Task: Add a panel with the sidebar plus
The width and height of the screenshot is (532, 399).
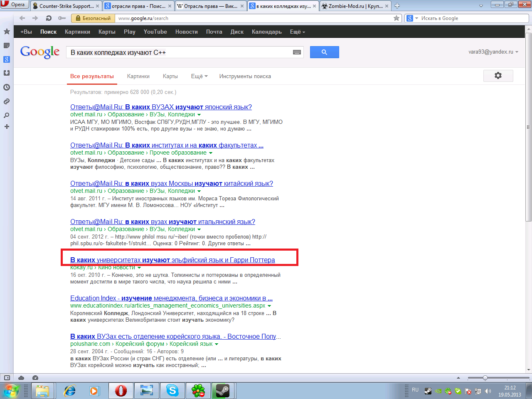Action: click(x=7, y=126)
